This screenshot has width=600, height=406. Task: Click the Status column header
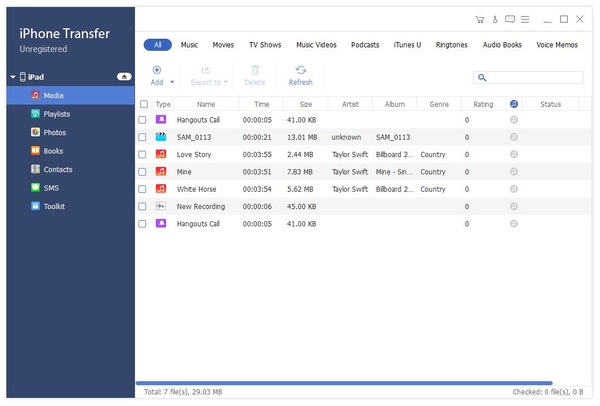click(x=551, y=104)
